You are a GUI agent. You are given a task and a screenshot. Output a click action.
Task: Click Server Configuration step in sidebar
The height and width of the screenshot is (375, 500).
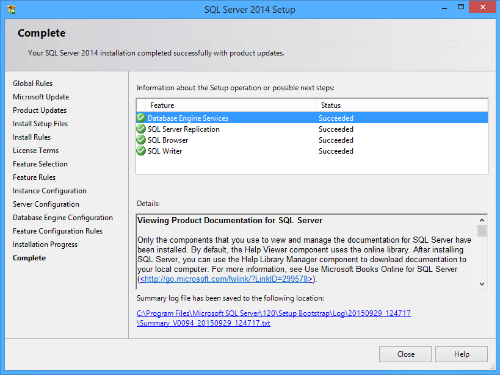pyautogui.click(x=46, y=204)
